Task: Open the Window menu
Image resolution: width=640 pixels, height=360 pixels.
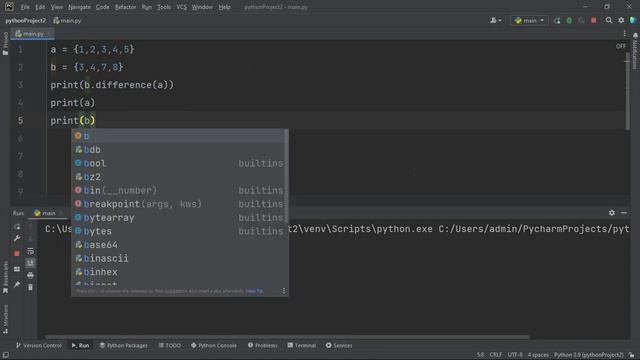Action: (202, 7)
